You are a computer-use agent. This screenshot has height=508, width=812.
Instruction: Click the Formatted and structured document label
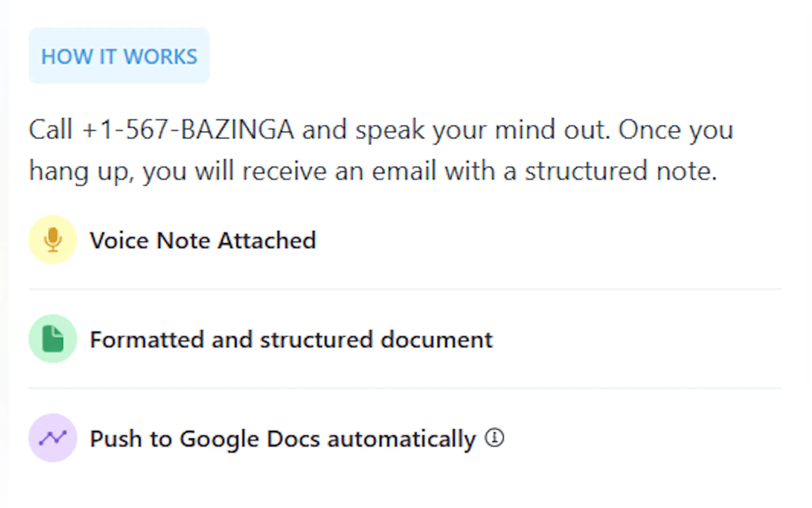(x=291, y=340)
